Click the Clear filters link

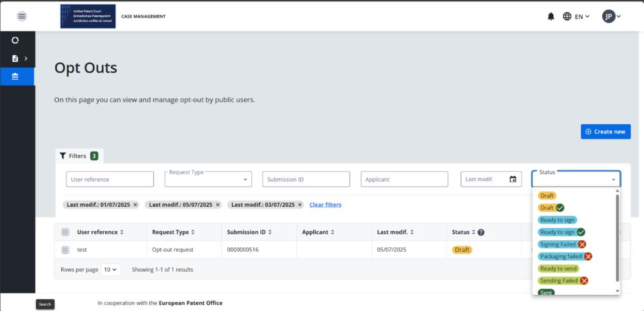click(325, 205)
